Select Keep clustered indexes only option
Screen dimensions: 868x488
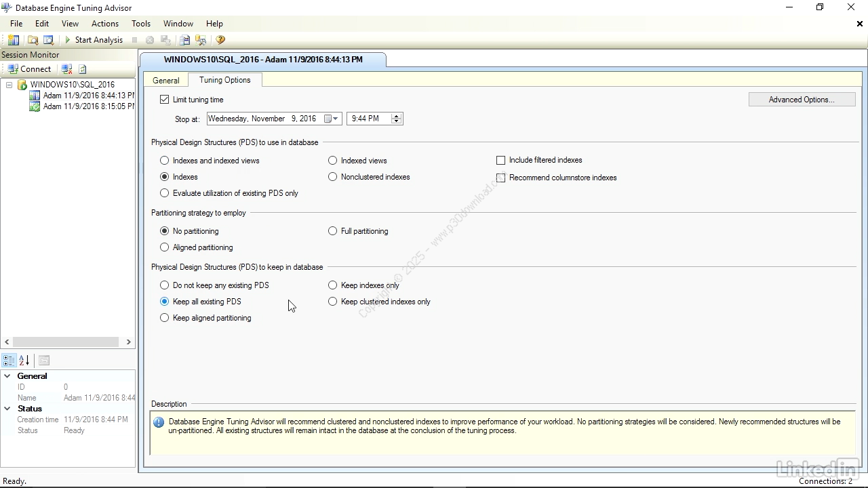click(332, 302)
